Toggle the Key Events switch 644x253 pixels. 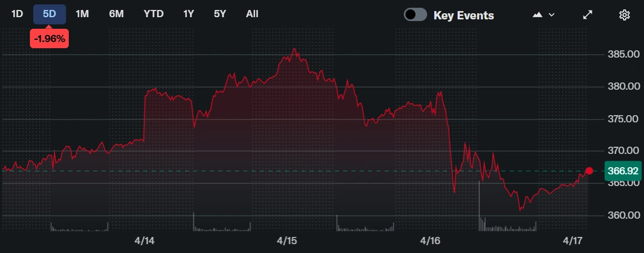click(415, 15)
